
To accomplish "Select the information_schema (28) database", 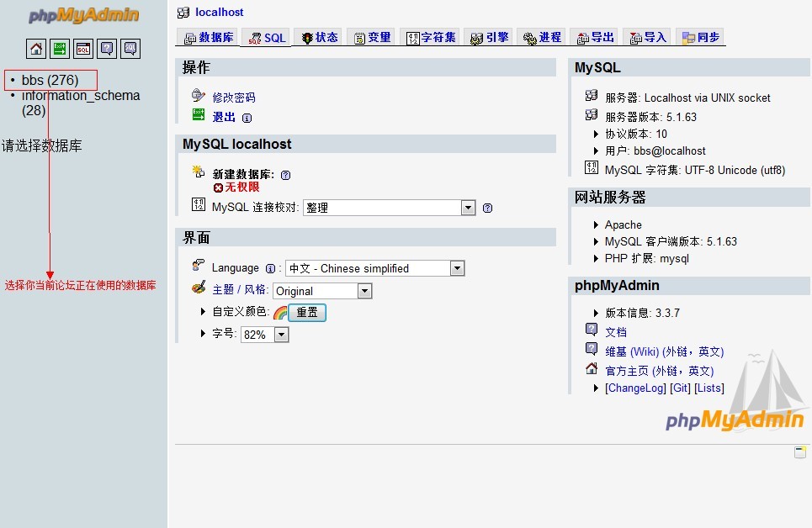I will [x=80, y=103].
